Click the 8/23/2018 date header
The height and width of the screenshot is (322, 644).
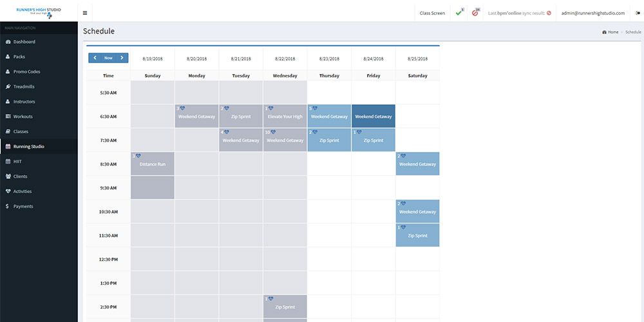[x=329, y=59]
